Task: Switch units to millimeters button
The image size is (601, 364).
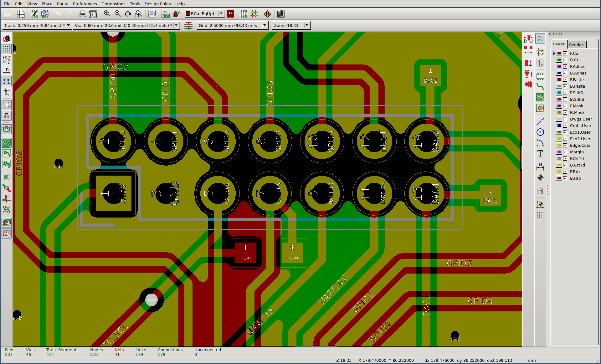Action: [6, 81]
